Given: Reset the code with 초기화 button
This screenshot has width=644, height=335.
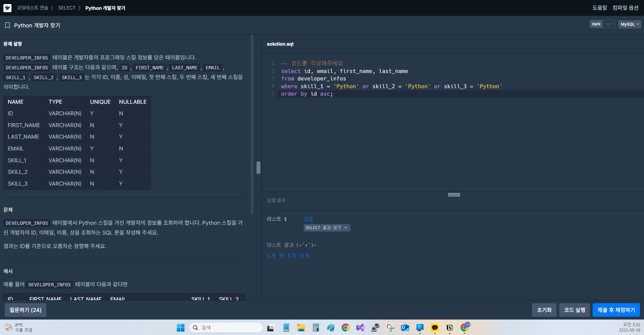Looking at the screenshot, I should coord(544,310).
